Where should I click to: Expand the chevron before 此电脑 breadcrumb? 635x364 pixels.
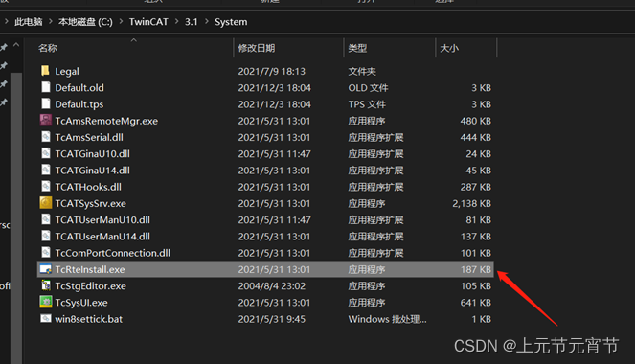click(7, 21)
